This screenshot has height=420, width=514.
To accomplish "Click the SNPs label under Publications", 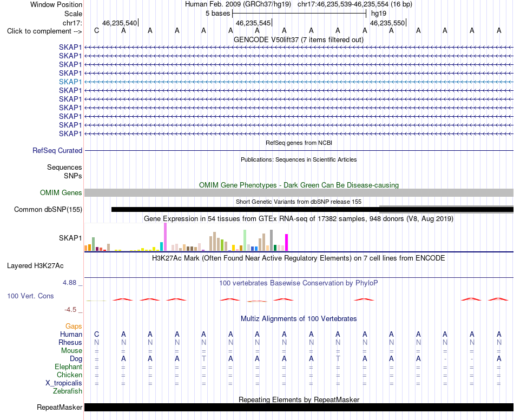I will pyautogui.click(x=73, y=176).
